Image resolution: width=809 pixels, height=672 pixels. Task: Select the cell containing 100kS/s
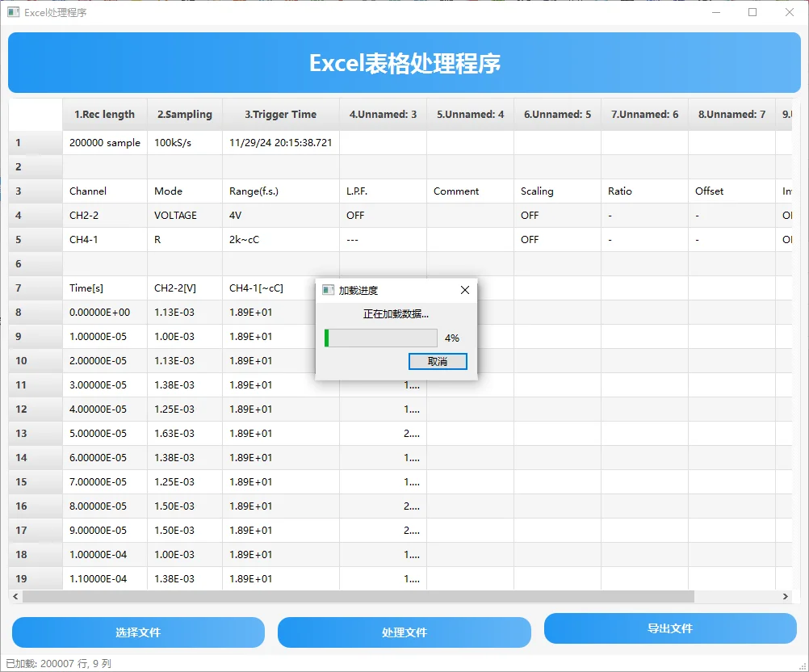(x=184, y=142)
